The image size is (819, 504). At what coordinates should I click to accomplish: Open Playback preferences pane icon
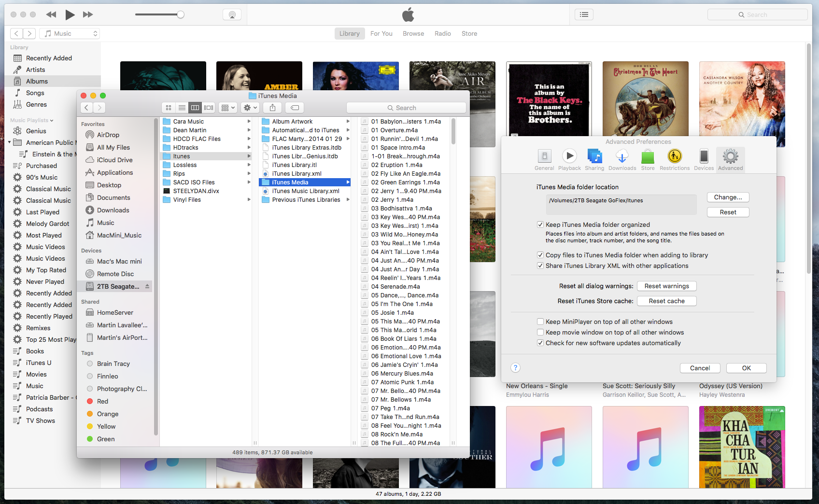569,156
